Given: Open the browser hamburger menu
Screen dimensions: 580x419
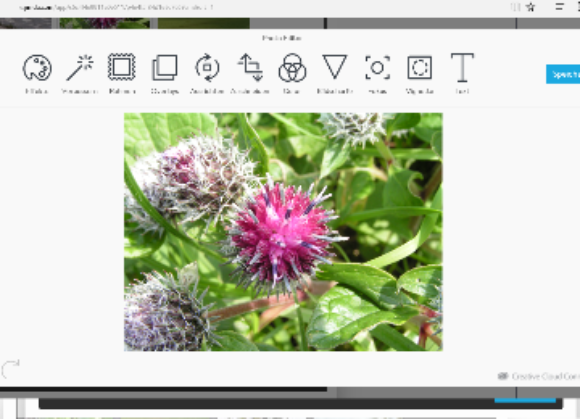Looking at the screenshot, I should pos(560,7).
